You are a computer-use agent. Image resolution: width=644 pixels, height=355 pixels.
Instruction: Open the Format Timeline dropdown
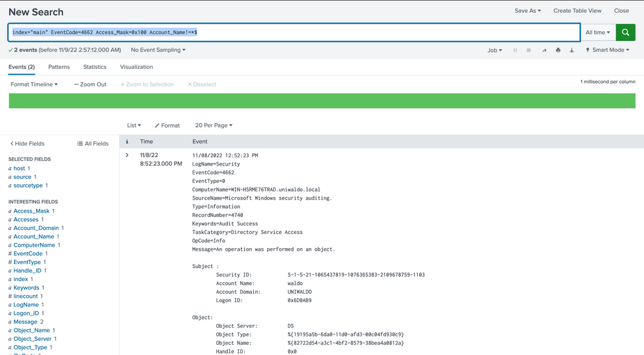pos(34,84)
